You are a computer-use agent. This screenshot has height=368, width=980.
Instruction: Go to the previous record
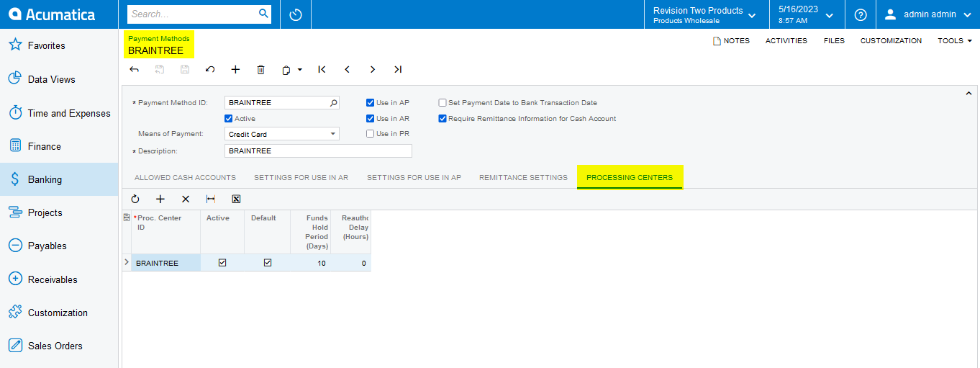point(347,70)
